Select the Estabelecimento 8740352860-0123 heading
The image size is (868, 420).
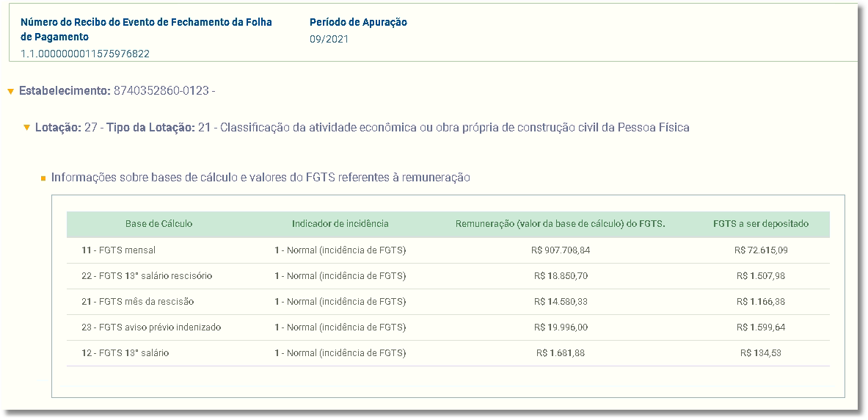117,91
